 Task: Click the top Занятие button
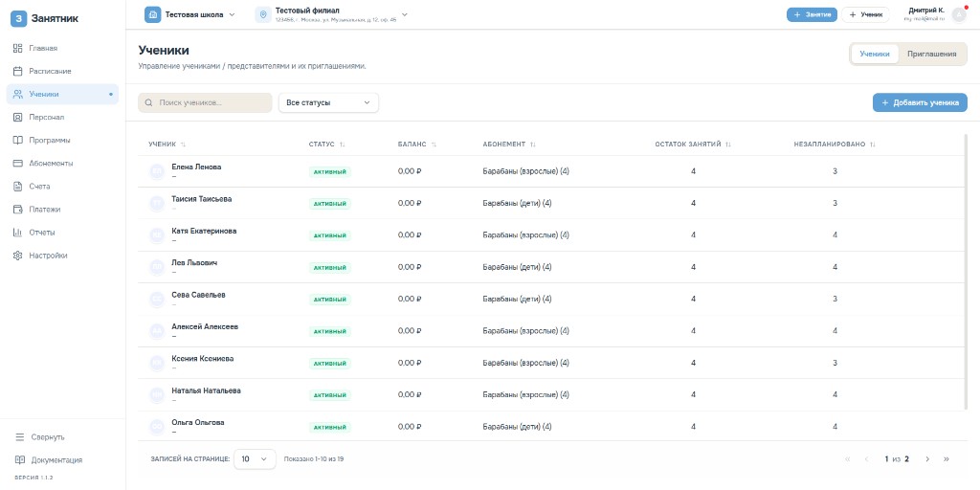coord(812,14)
